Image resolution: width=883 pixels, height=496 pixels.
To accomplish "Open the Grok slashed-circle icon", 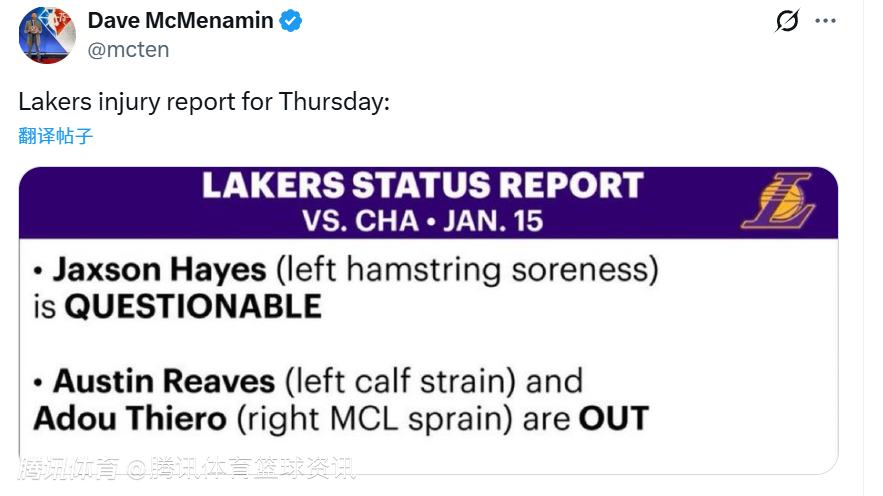I will coord(787,21).
